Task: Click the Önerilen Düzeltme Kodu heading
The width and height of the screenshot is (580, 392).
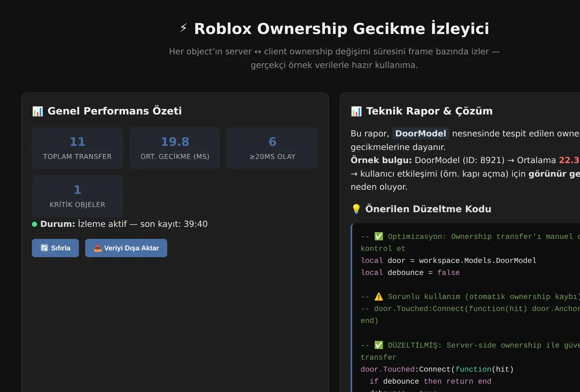Action: (428, 209)
